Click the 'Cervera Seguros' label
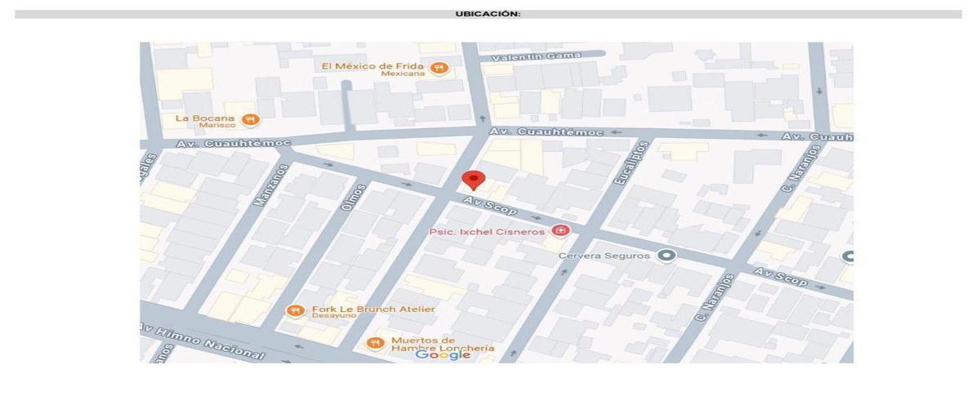The width and height of the screenshot is (980, 414). click(605, 256)
